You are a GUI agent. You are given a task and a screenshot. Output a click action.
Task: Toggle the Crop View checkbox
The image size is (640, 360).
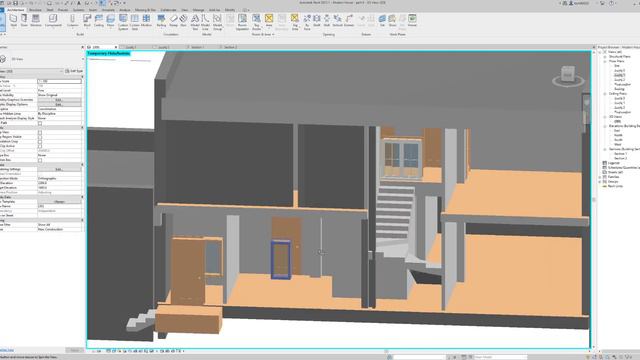[40, 132]
